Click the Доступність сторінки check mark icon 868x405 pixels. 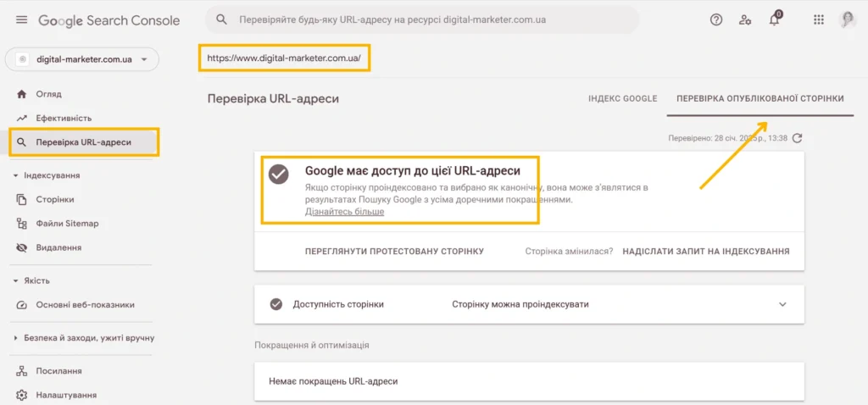click(275, 304)
